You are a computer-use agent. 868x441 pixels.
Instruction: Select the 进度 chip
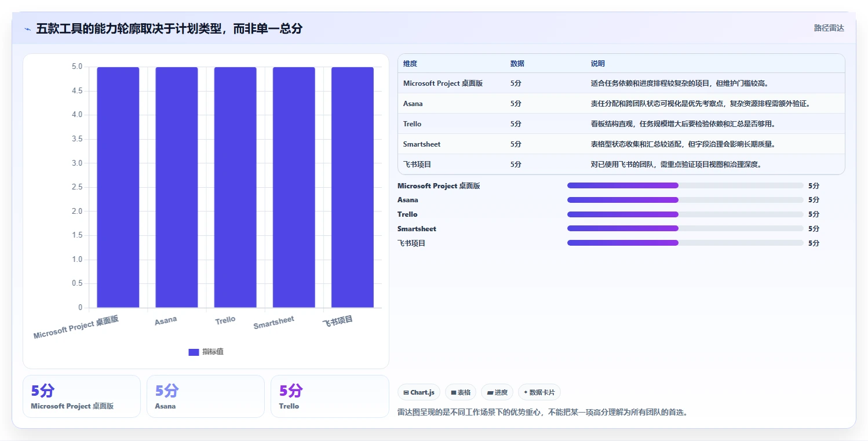(x=497, y=392)
